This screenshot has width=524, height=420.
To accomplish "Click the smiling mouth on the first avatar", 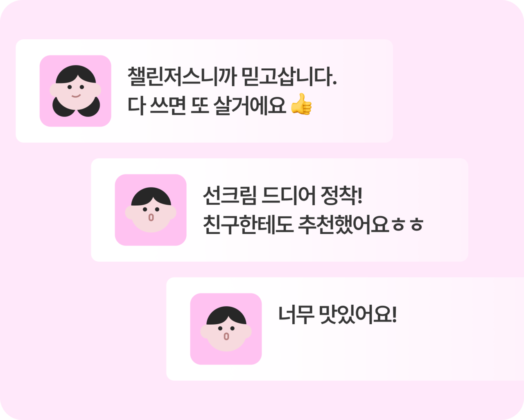I will coord(76,96).
